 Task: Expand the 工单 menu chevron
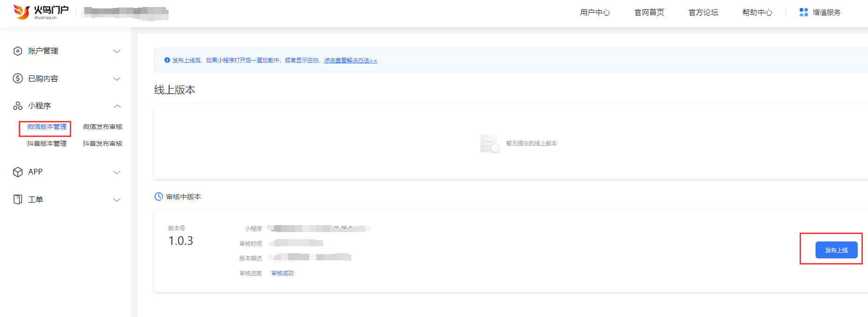pyautogui.click(x=117, y=200)
